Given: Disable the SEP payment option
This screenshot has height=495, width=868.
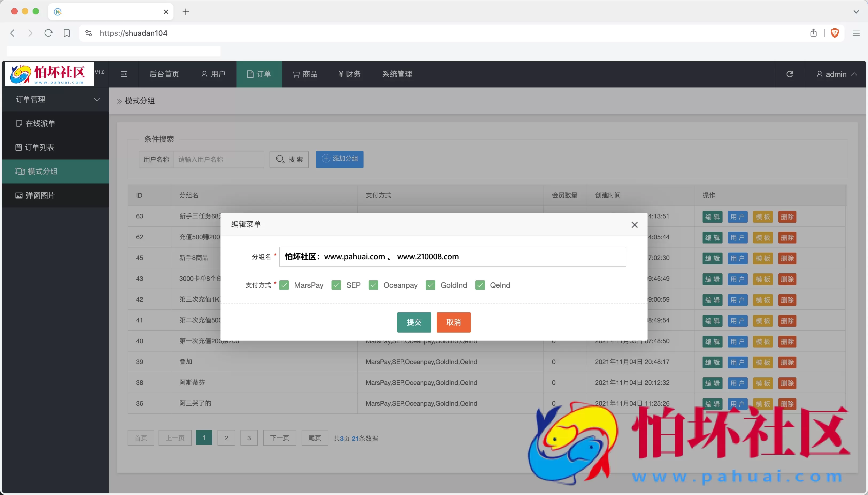Looking at the screenshot, I should point(336,285).
